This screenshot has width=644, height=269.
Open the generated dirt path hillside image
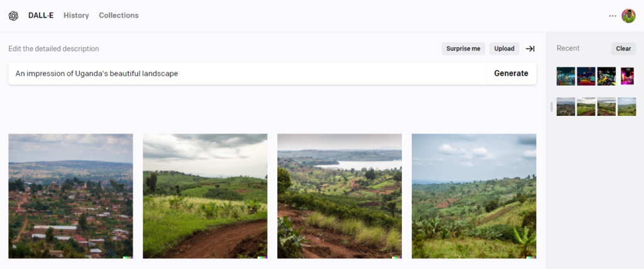click(x=205, y=196)
